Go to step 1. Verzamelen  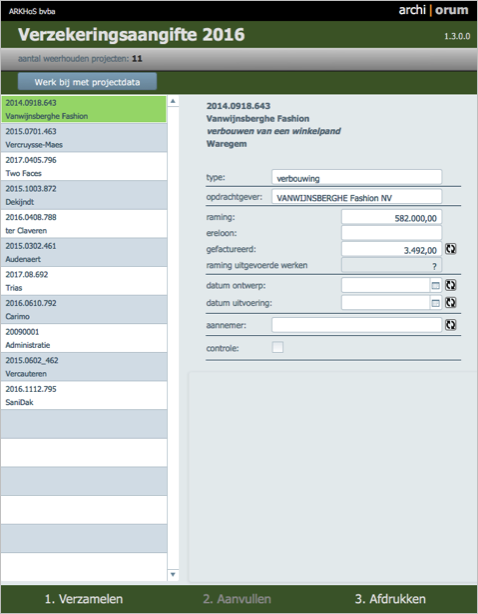click(x=84, y=599)
